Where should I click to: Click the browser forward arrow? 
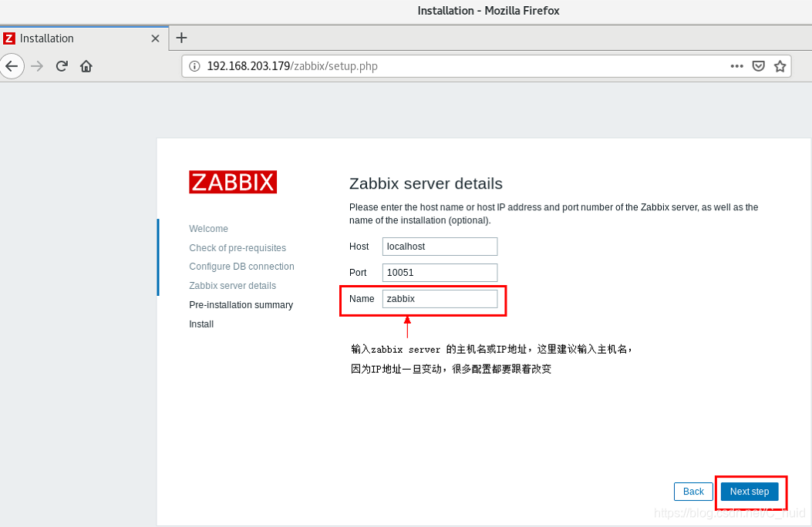pyautogui.click(x=37, y=66)
